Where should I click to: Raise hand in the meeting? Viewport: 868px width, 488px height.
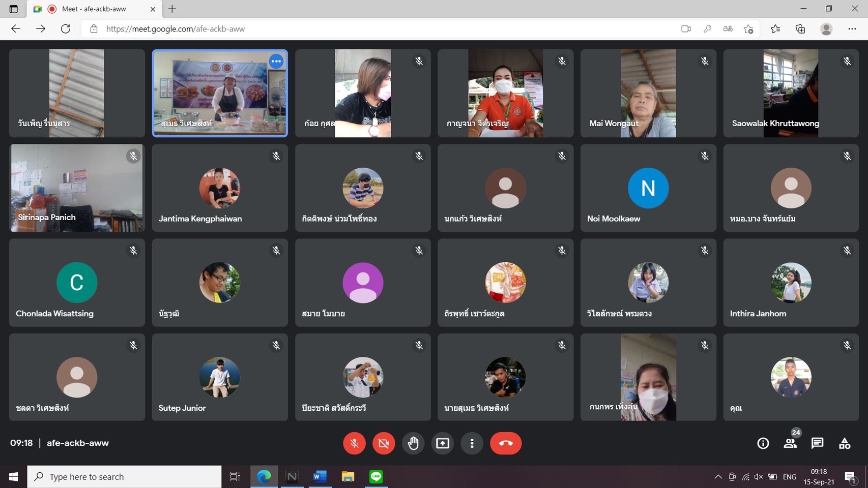point(413,443)
